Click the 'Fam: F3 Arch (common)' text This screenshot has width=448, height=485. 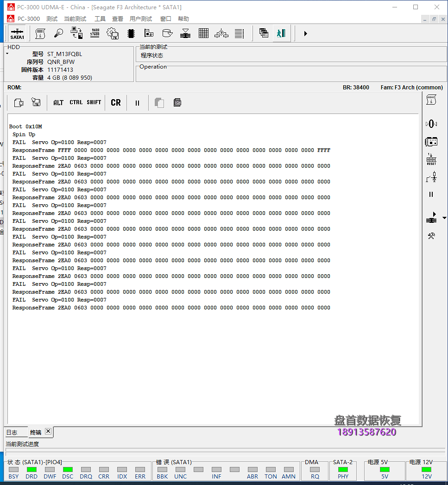[x=412, y=88]
